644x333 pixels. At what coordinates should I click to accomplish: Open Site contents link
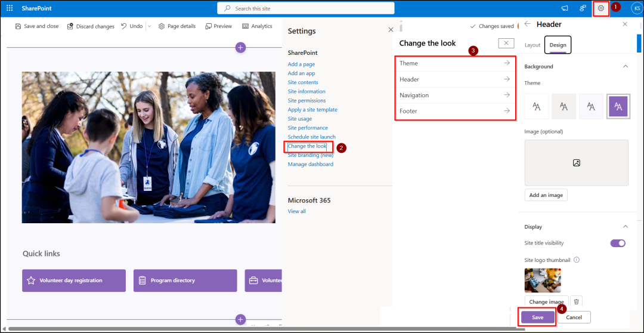click(x=303, y=82)
